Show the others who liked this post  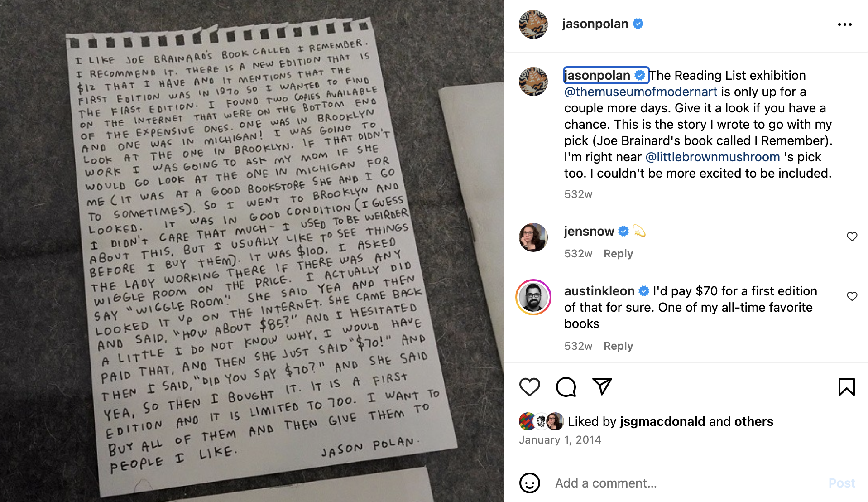753,422
